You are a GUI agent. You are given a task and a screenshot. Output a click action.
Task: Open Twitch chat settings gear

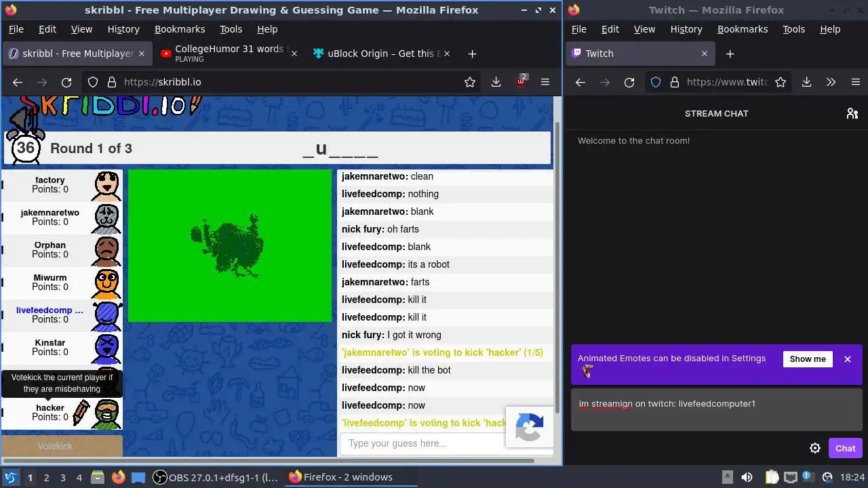click(x=815, y=448)
